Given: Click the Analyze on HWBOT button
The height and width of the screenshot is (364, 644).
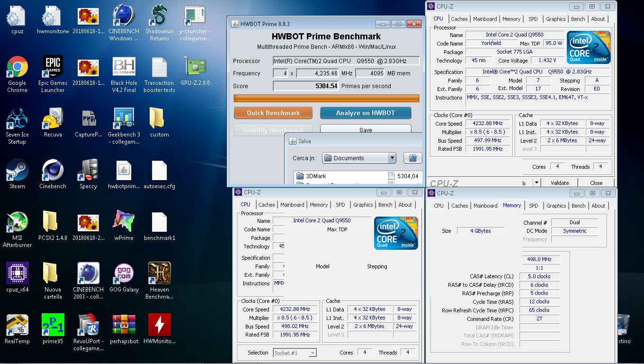Looking at the screenshot, I should [x=365, y=113].
